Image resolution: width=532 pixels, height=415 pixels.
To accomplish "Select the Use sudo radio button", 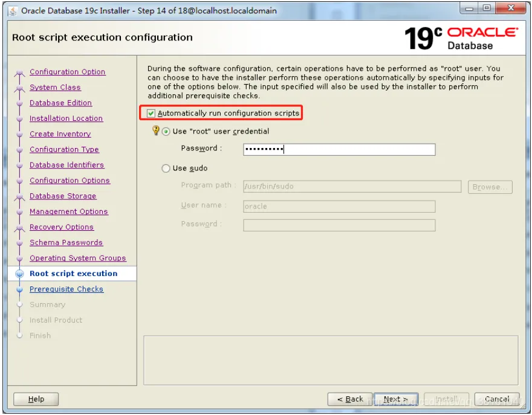I will pos(166,169).
